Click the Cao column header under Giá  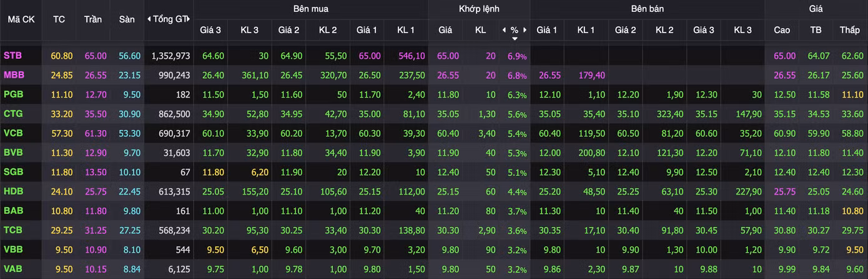[x=782, y=30]
